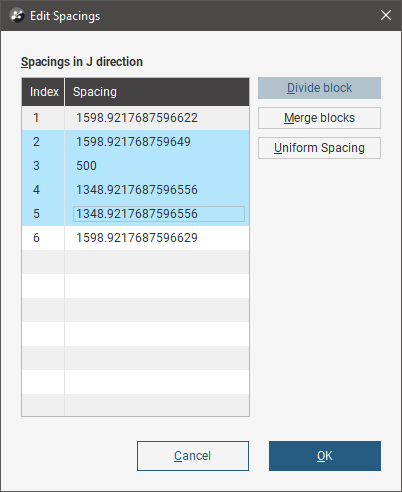Cancel the Edit Spacings dialog
The height and width of the screenshot is (492, 402).
[x=193, y=456]
